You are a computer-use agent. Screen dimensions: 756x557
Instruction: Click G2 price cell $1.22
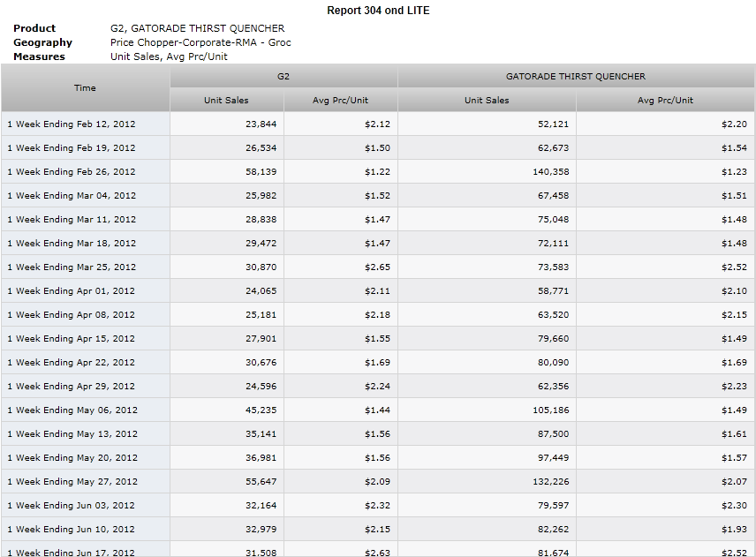(340, 171)
